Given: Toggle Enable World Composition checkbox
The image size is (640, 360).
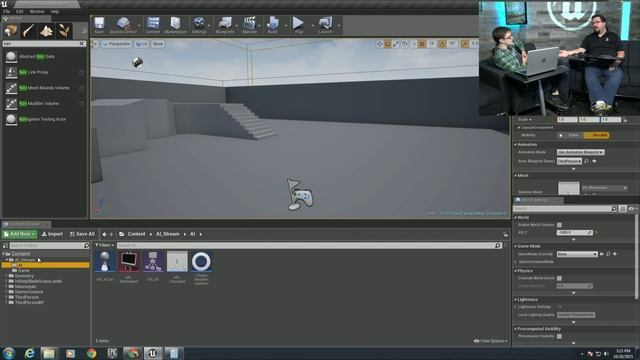Looking at the screenshot, I should (x=559, y=225).
